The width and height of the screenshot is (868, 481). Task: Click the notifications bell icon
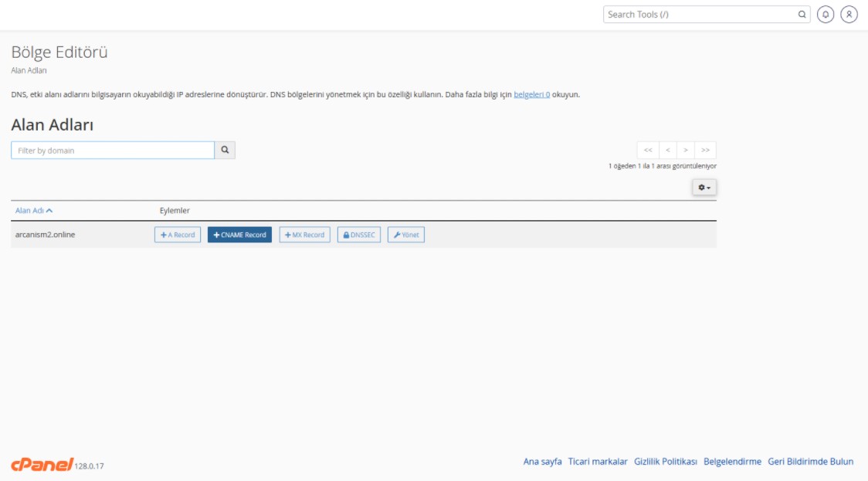826,15
